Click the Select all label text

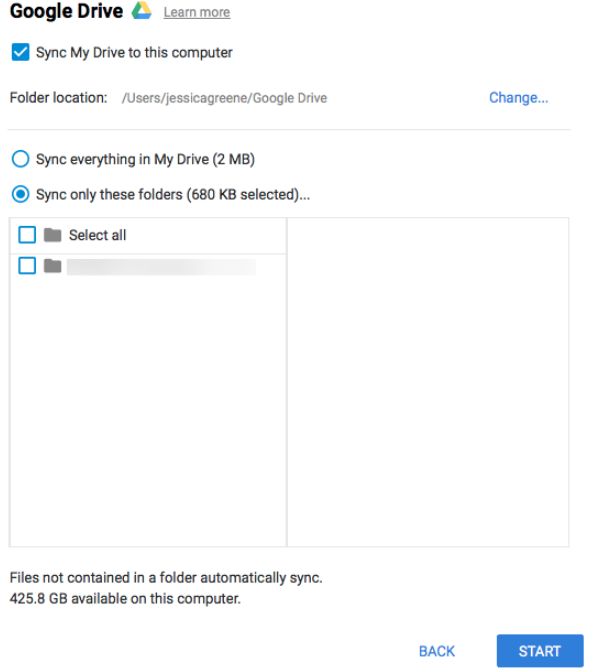[x=97, y=236]
